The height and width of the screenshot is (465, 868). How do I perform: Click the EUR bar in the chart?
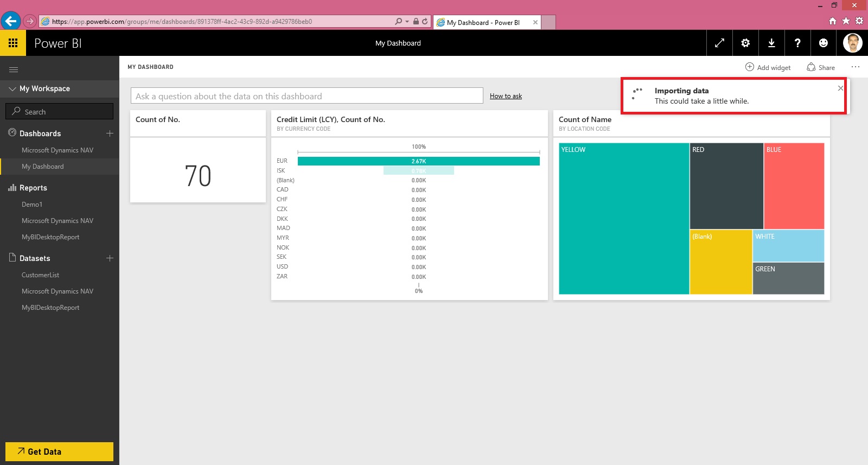(x=418, y=161)
